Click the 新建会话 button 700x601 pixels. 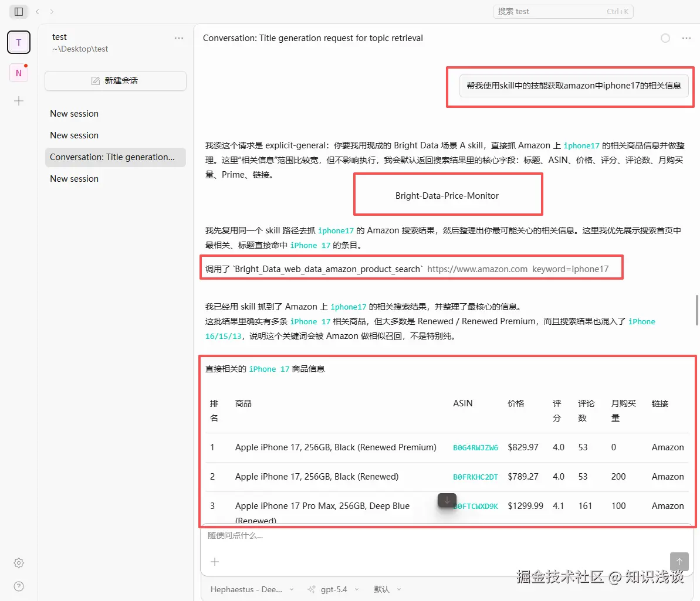(116, 81)
